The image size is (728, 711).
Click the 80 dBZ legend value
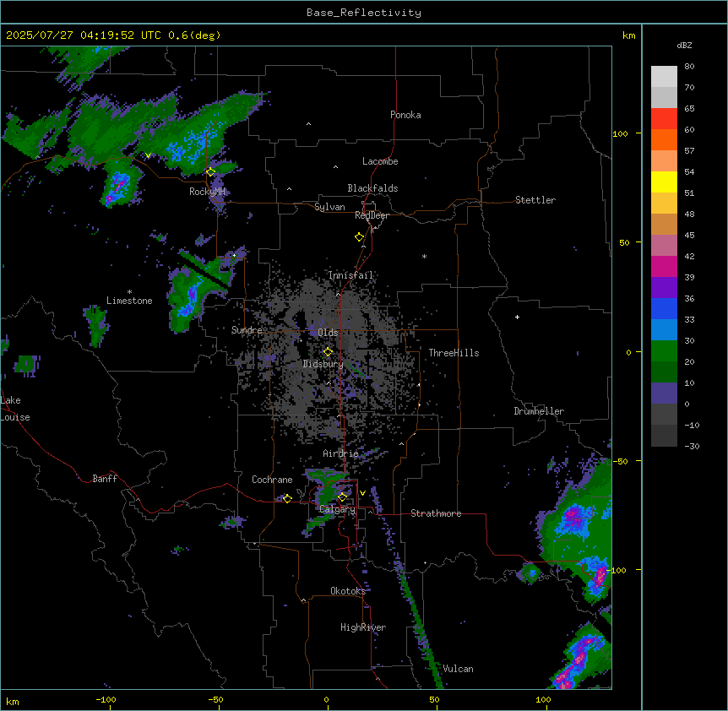point(689,67)
